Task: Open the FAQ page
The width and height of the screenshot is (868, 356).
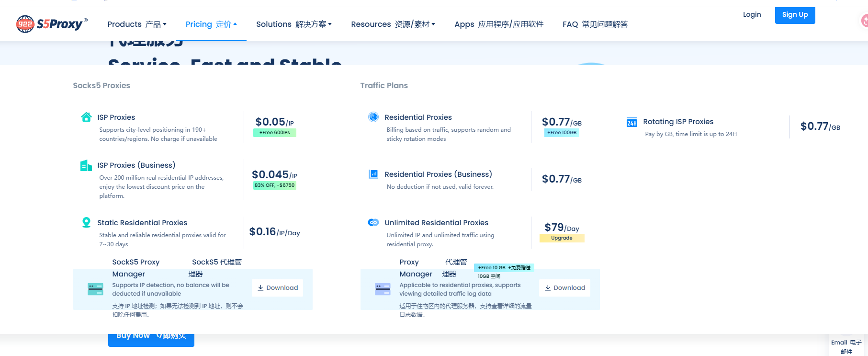Action: pos(595,24)
